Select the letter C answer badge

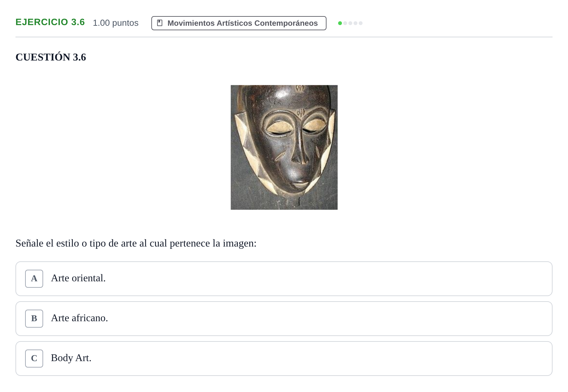(34, 359)
